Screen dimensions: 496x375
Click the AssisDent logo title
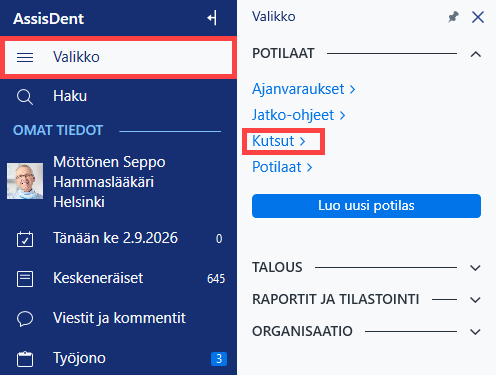click(49, 19)
